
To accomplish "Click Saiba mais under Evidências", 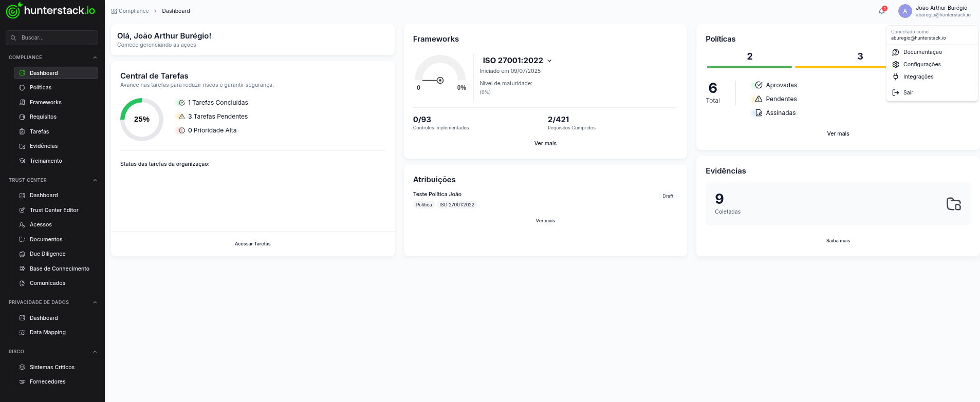I will click(838, 241).
